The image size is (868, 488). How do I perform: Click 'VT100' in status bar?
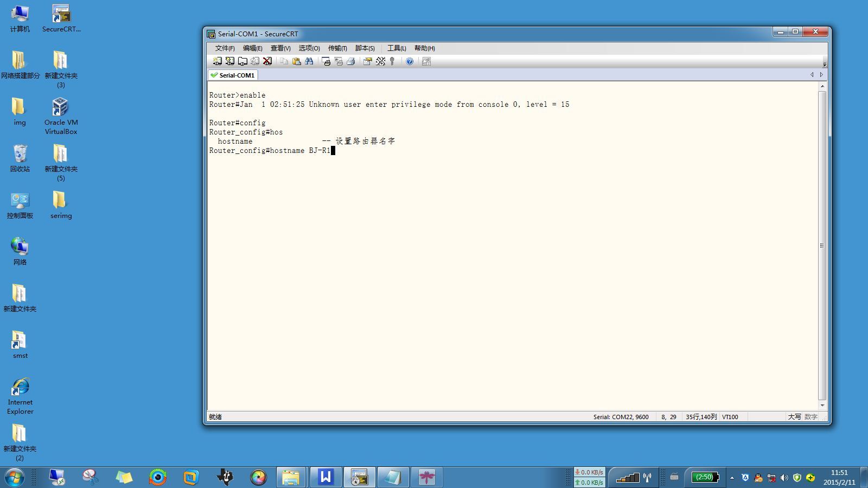coord(730,417)
